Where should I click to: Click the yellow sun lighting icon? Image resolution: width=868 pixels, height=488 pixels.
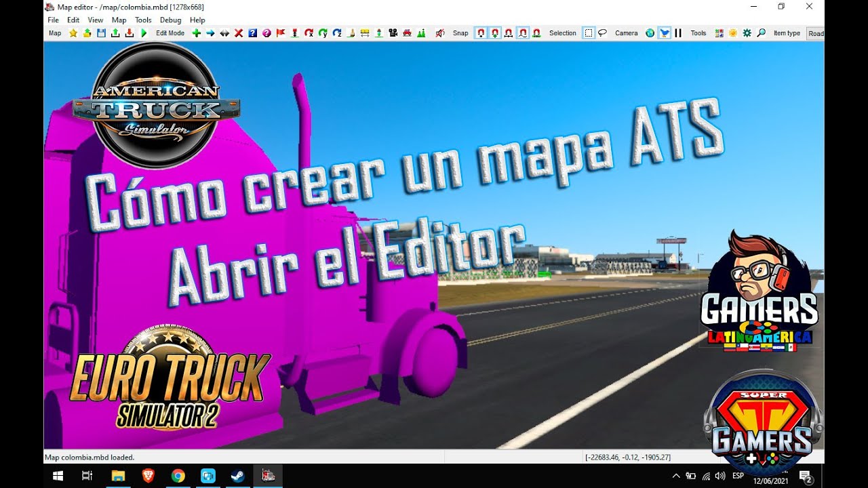733,33
